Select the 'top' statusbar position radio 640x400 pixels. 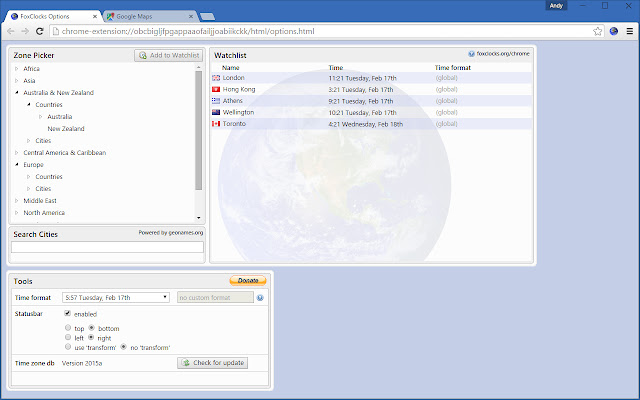tap(68, 328)
